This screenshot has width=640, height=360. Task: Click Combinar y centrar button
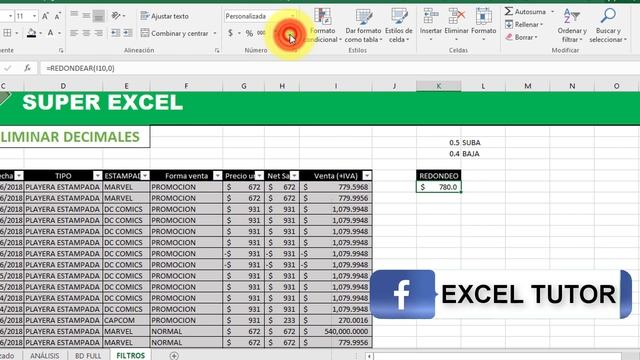click(x=174, y=33)
